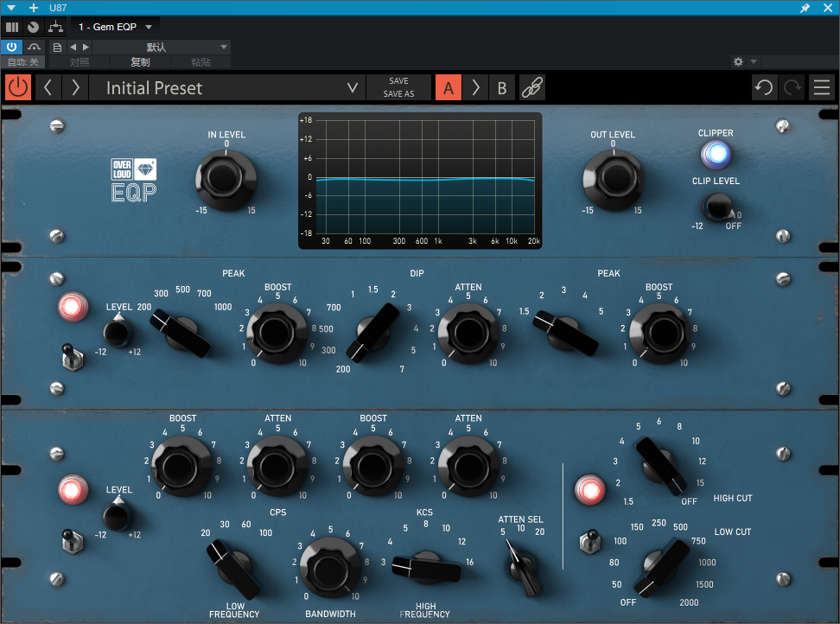Toggle the chain link icon
840x624 pixels.
[x=532, y=87]
